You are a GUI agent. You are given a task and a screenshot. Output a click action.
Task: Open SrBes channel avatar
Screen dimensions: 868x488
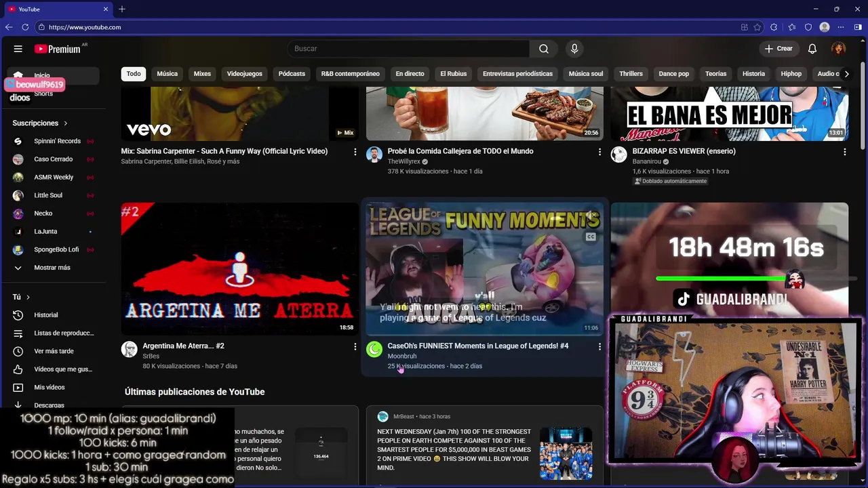130,349
